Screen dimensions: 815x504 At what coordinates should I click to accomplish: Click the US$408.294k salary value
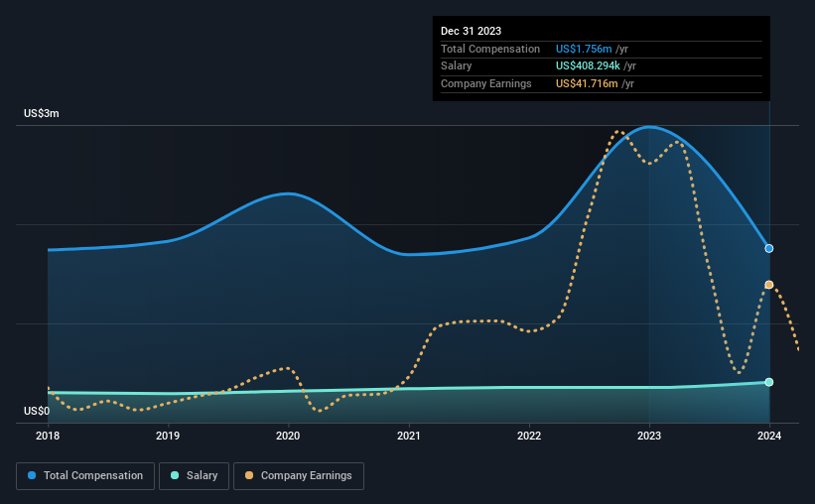click(588, 66)
